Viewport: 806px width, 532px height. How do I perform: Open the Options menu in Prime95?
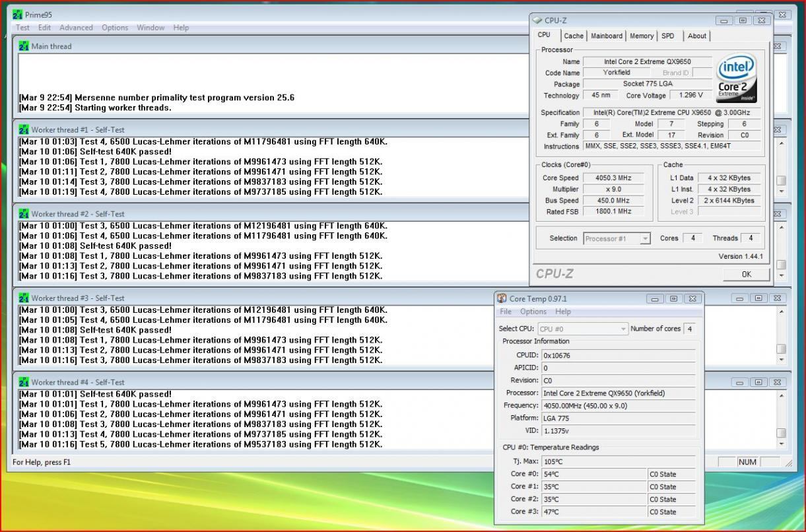click(x=115, y=28)
